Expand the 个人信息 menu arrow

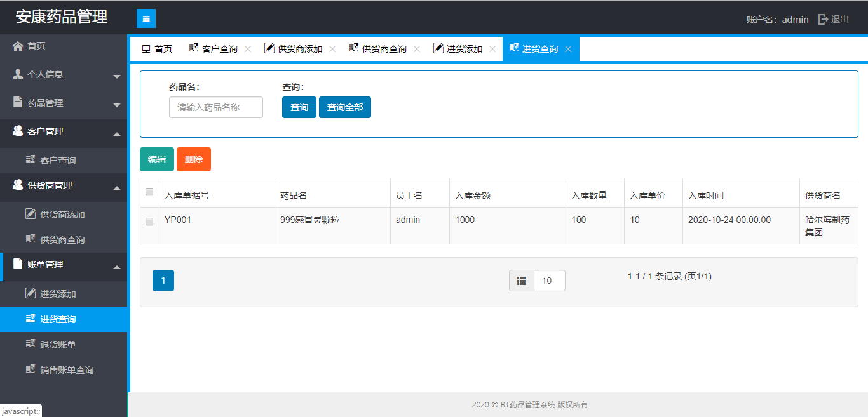click(117, 76)
